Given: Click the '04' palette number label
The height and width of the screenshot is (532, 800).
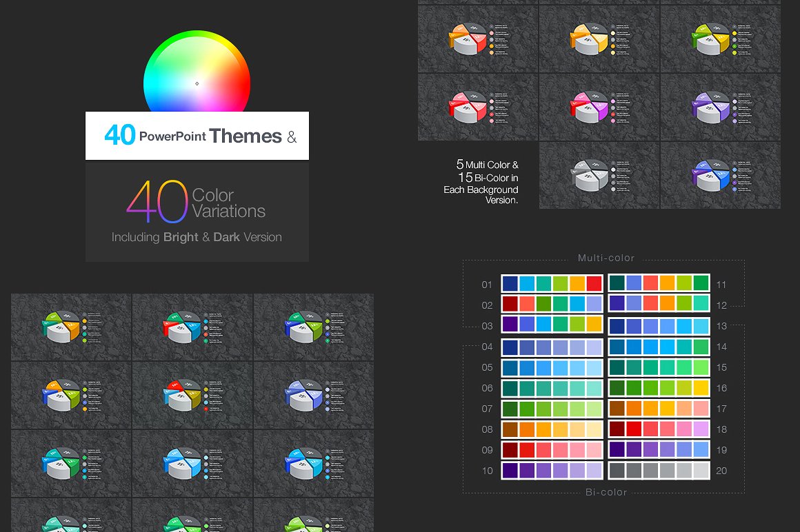Looking at the screenshot, I should 488,347.
